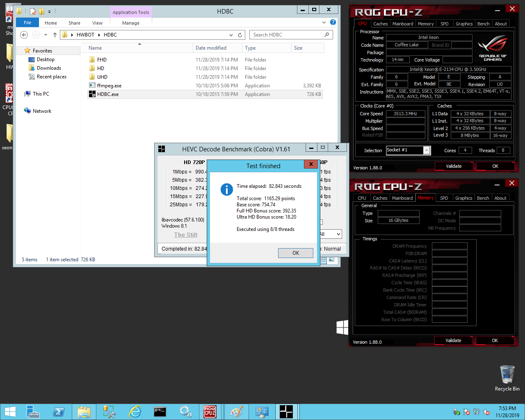Open the Command Prompt taskbar icon
The image size is (525, 420).
(160, 412)
